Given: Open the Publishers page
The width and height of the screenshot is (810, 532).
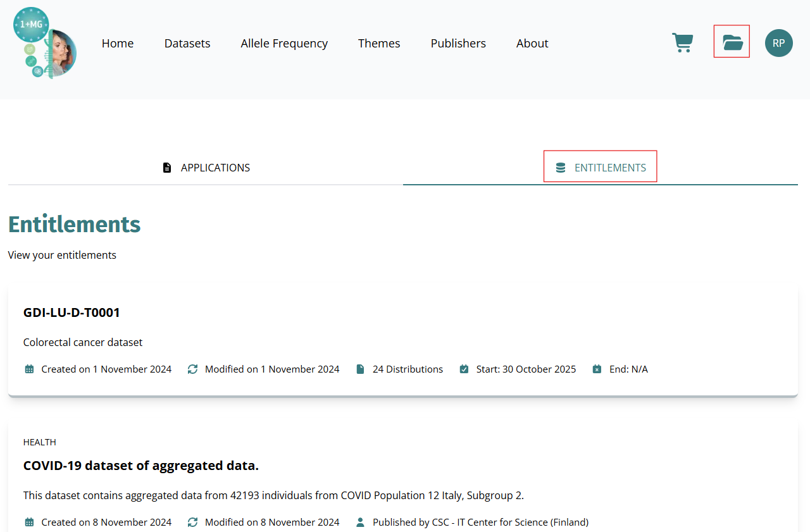Looking at the screenshot, I should (x=458, y=43).
